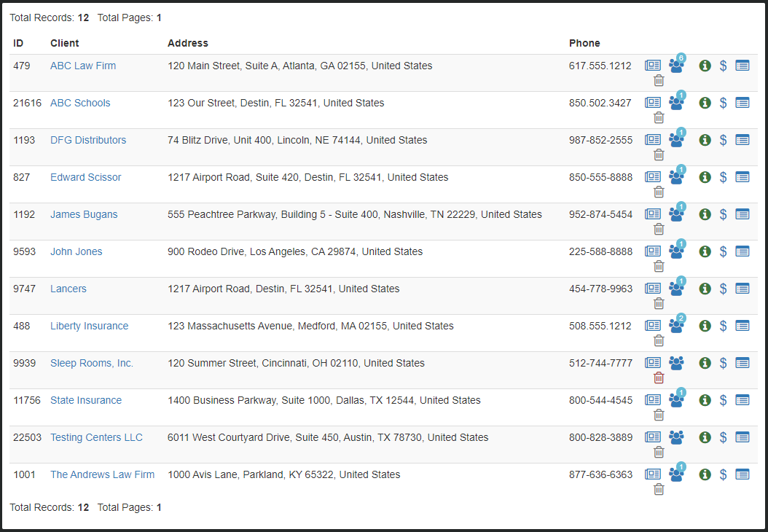Open the list view icon for The Andrews Law Firm
This screenshot has height=532, width=768.
click(x=742, y=474)
